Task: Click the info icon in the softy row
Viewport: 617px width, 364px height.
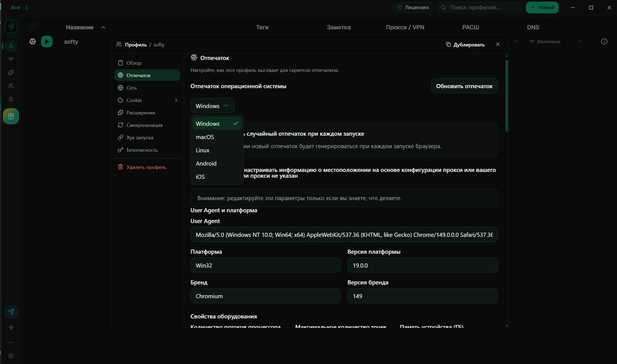Action: (604, 41)
